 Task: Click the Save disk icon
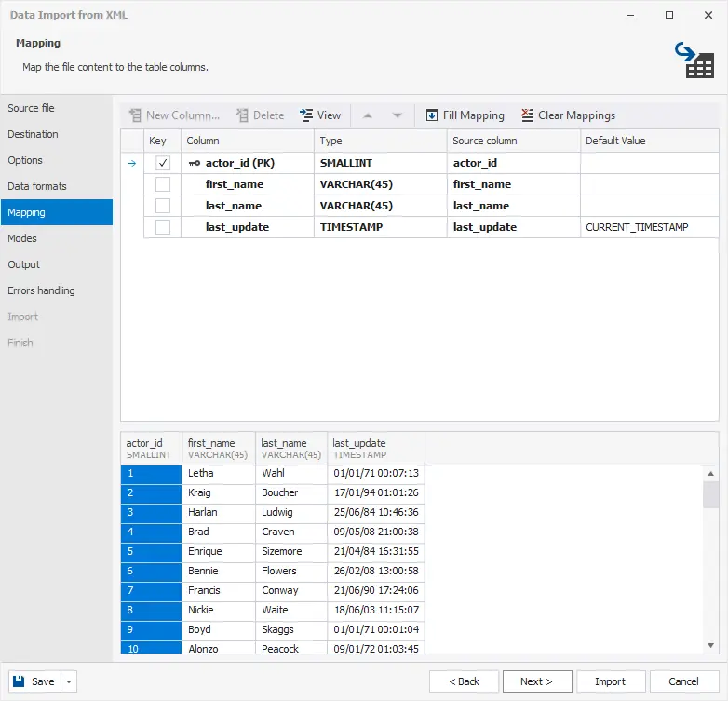pyautogui.click(x=20, y=681)
